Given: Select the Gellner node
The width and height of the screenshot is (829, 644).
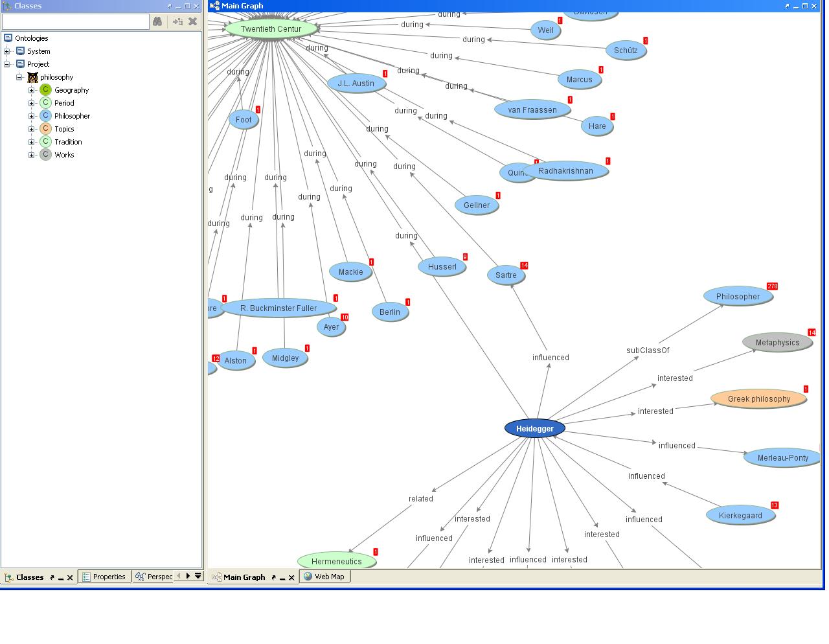Looking at the screenshot, I should (477, 205).
